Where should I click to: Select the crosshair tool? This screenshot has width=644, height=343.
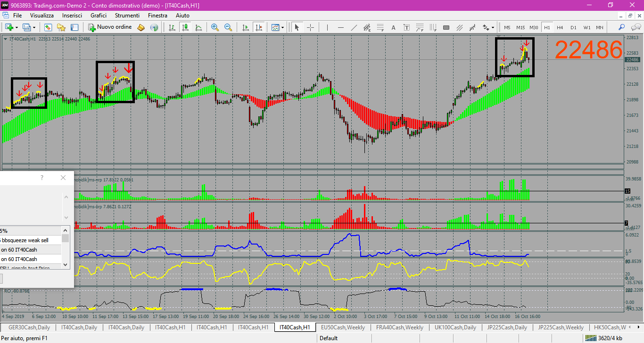pyautogui.click(x=310, y=27)
